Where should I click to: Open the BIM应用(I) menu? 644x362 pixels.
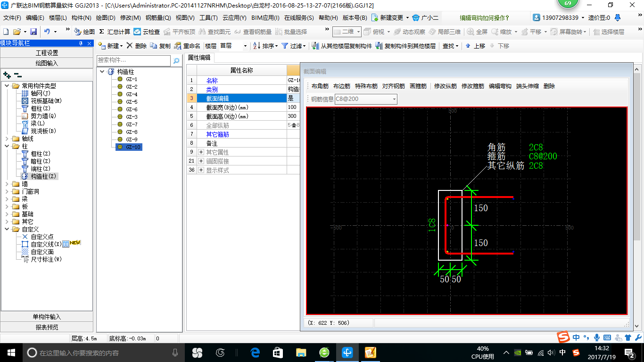(x=265, y=18)
